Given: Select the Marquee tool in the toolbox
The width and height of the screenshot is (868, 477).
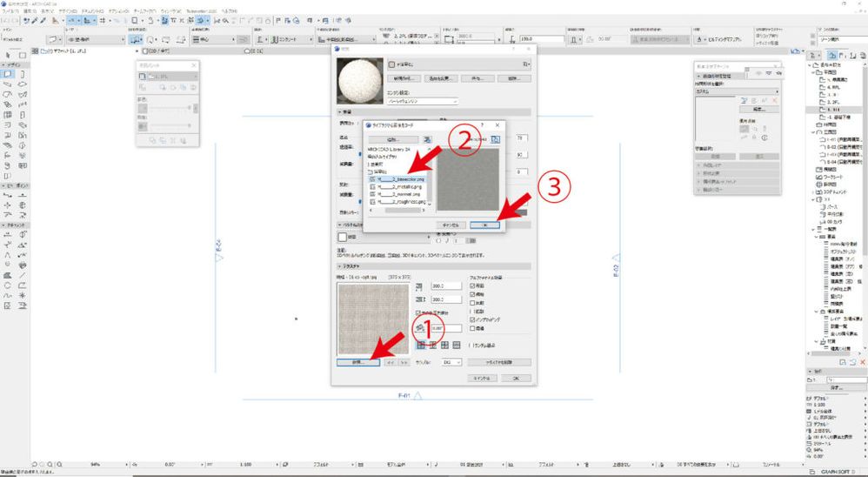Looking at the screenshot, I should click(23, 56).
